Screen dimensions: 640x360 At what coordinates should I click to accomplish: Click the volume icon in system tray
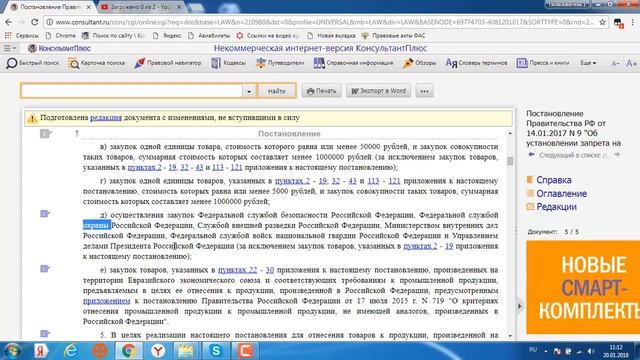[591, 351]
